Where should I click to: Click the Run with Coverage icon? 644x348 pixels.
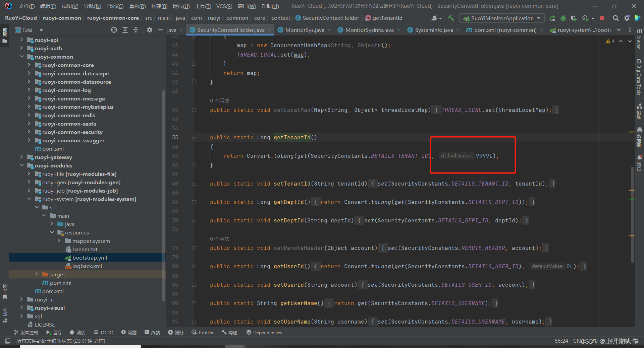[x=574, y=18]
